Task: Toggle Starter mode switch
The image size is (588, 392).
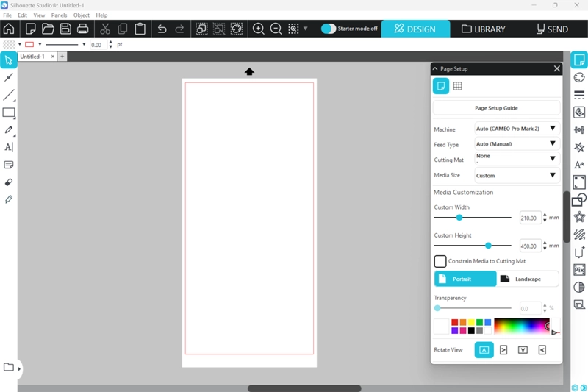Action: pos(329,29)
